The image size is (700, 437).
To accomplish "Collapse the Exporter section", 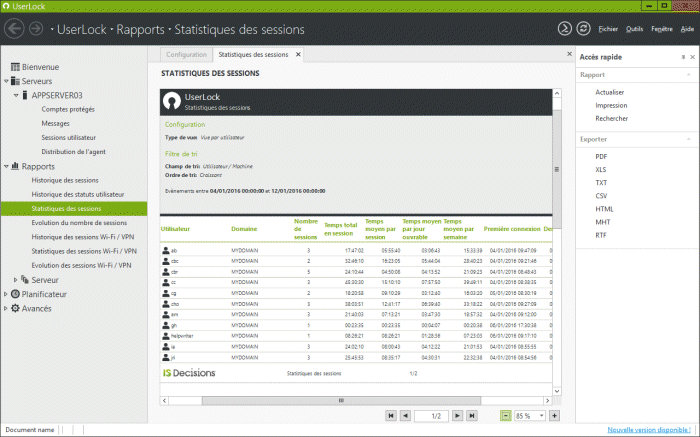I will 689,139.
